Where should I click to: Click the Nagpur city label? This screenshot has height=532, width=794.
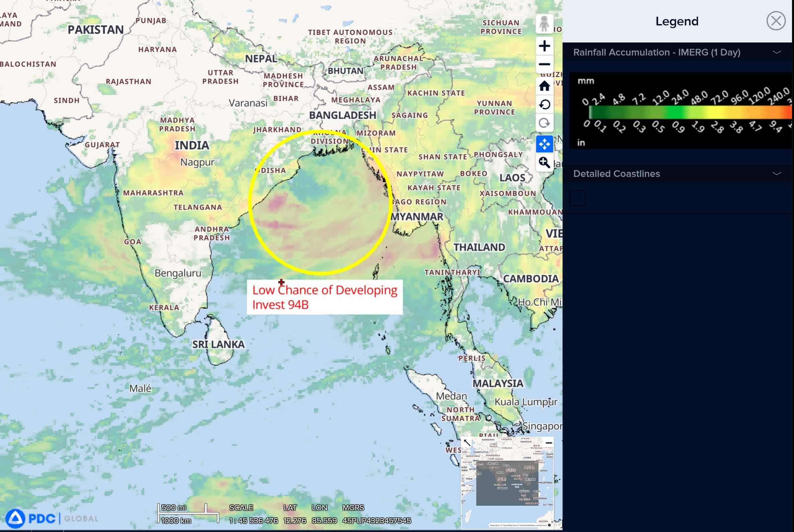197,163
